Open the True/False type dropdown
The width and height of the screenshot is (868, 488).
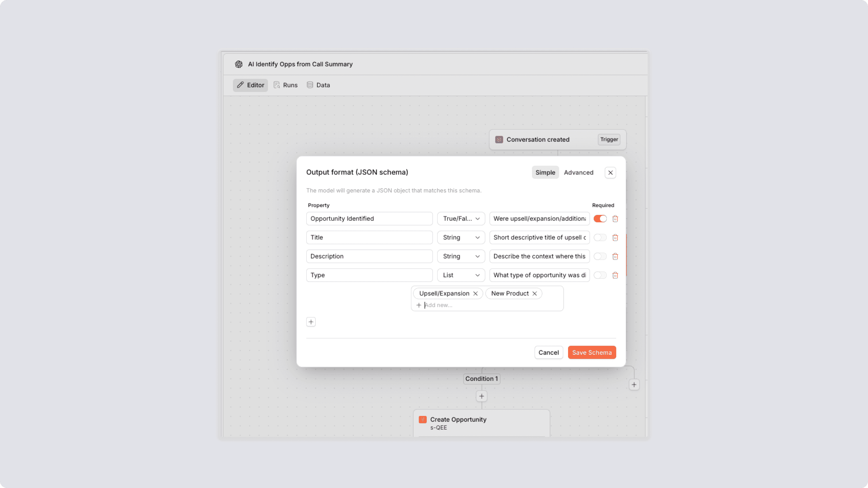(461, 219)
